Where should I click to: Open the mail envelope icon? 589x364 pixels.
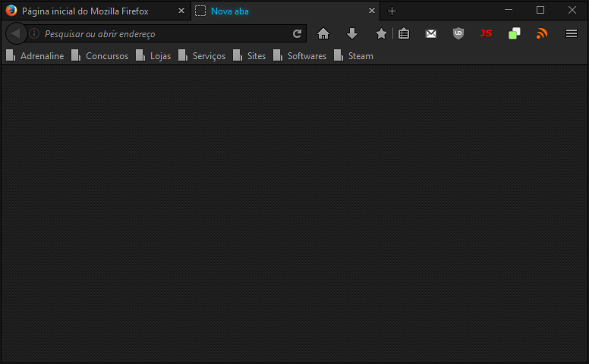[x=431, y=34]
